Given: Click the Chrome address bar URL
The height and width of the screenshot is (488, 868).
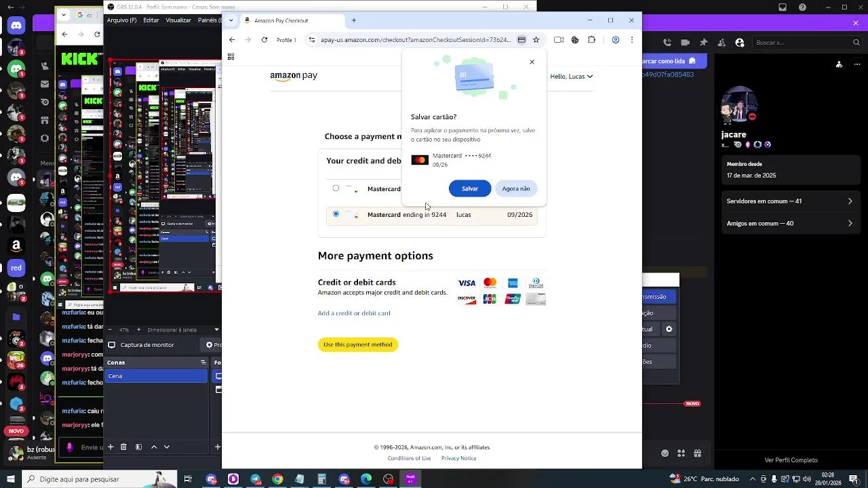Looking at the screenshot, I should click(416, 40).
